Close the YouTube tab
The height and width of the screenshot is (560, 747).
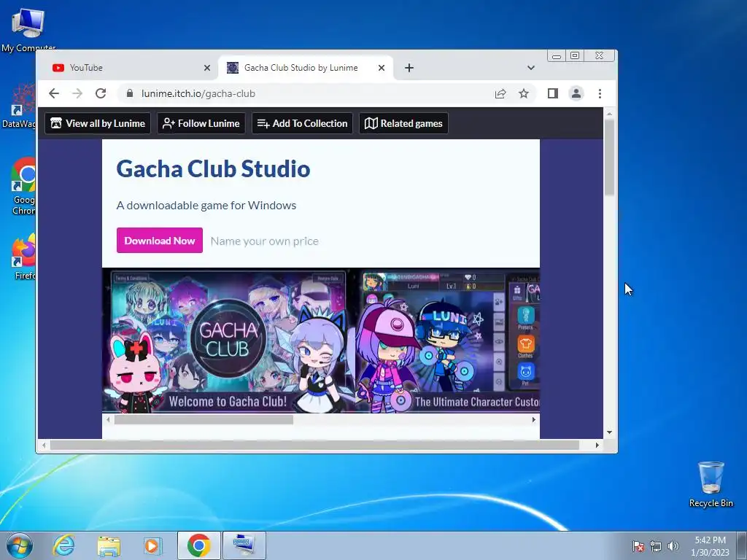(206, 68)
